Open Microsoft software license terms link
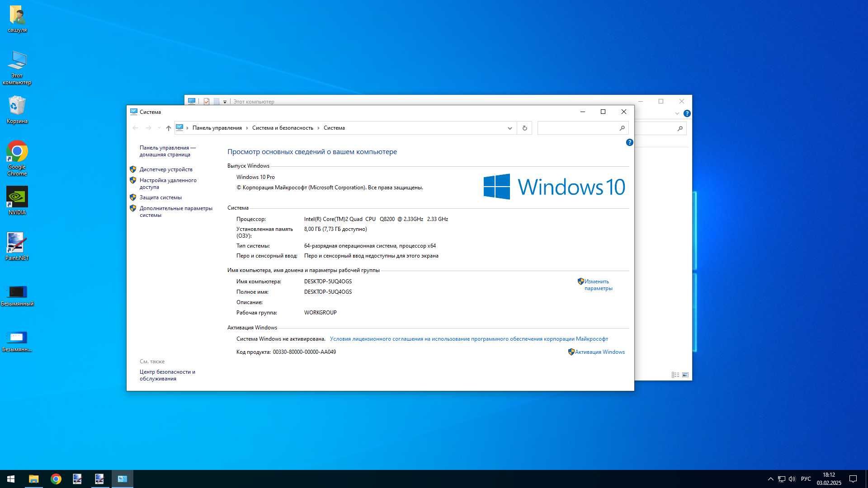The height and width of the screenshot is (488, 868). point(469,339)
